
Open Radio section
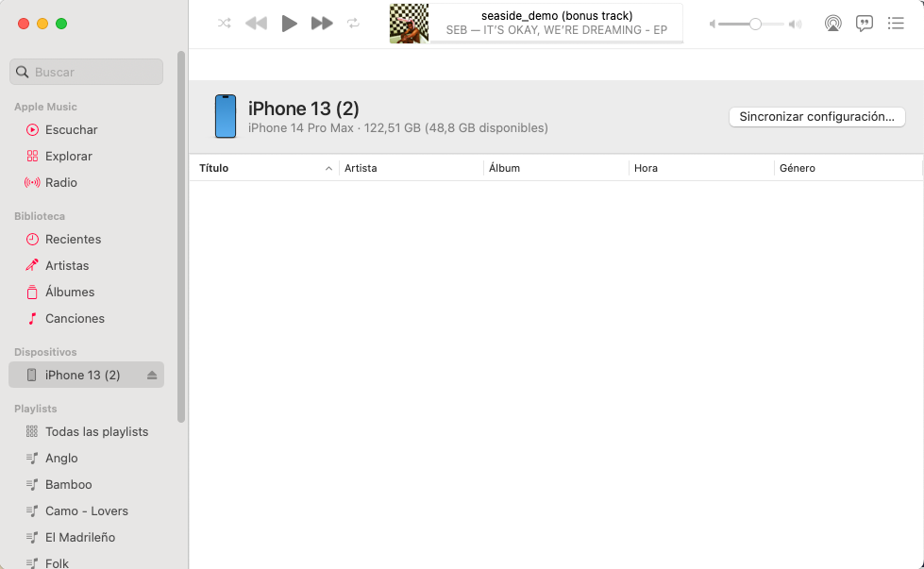[x=86, y=183]
